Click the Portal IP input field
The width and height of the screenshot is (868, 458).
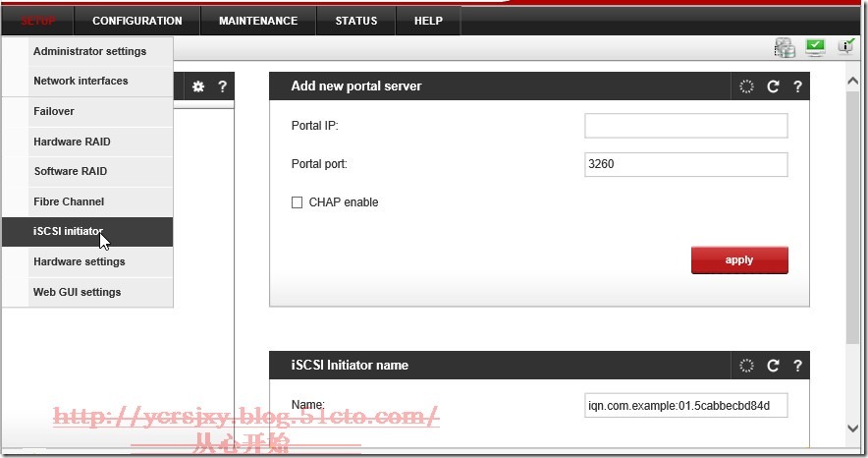pos(686,126)
